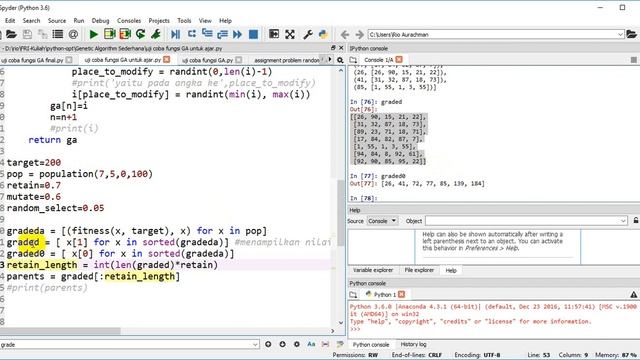Continue debug execution with double arrow
Viewport: 640px width, 360px height.
(238, 34)
